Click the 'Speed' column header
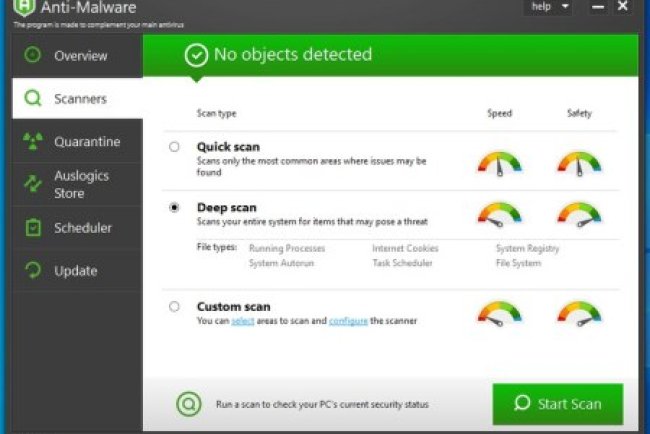Viewport: 650px width, 434px height. point(500,113)
